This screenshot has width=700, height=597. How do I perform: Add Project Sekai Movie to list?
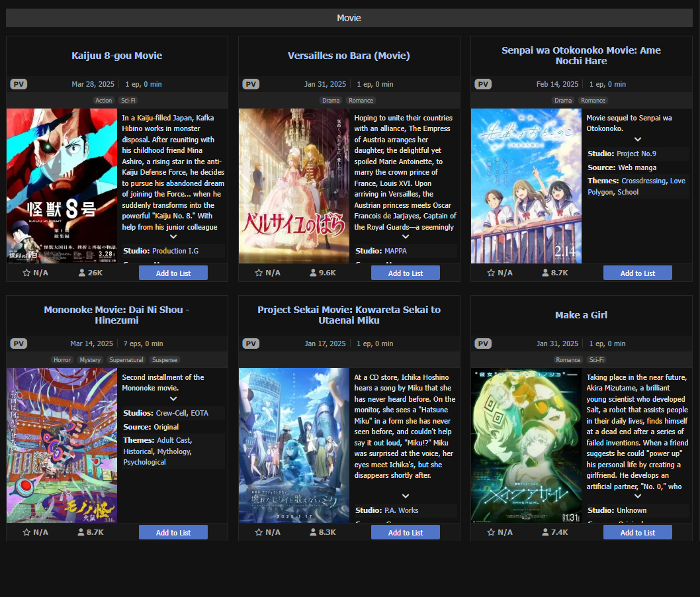(406, 532)
